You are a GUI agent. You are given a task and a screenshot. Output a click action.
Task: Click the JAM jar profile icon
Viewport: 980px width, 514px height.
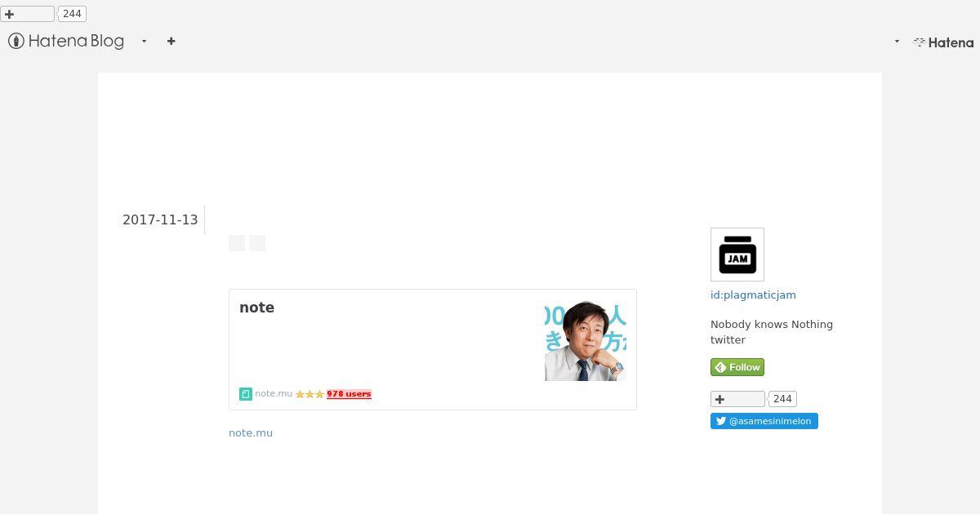[737, 255]
